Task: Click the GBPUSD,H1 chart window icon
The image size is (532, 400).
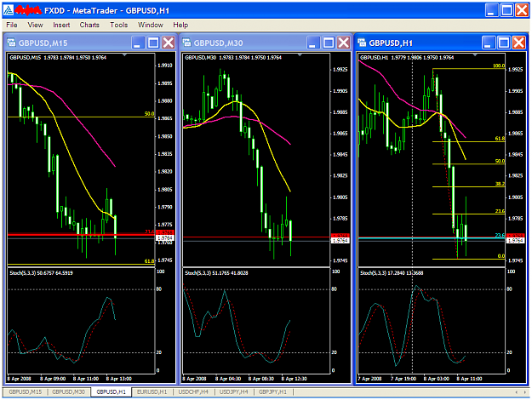Action: 362,43
